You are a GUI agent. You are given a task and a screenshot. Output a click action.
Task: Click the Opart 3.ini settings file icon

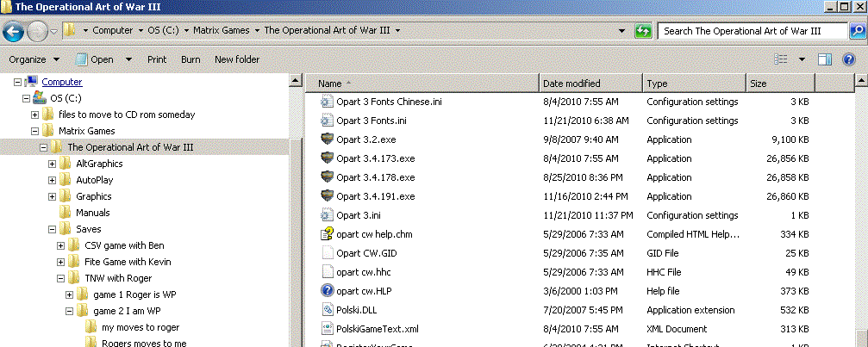pos(328,215)
